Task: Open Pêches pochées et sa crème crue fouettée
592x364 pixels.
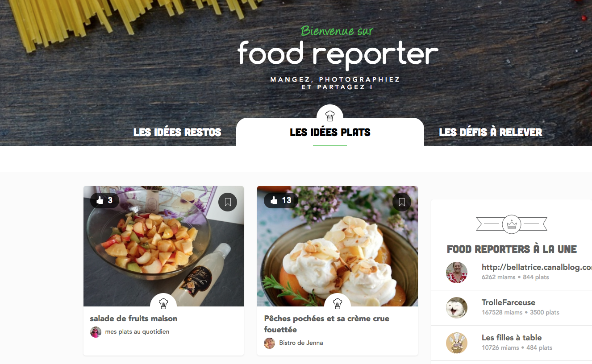Action: tap(327, 324)
